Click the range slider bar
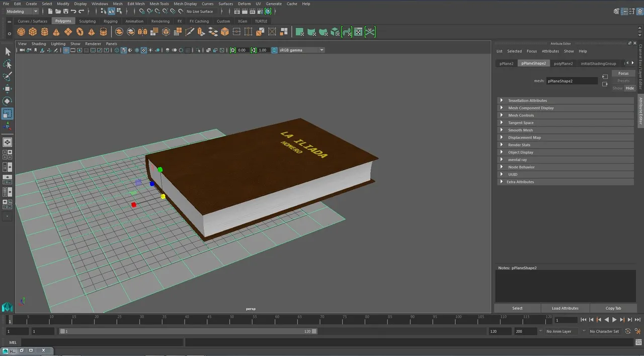The height and width of the screenshot is (356, 644). point(188,331)
